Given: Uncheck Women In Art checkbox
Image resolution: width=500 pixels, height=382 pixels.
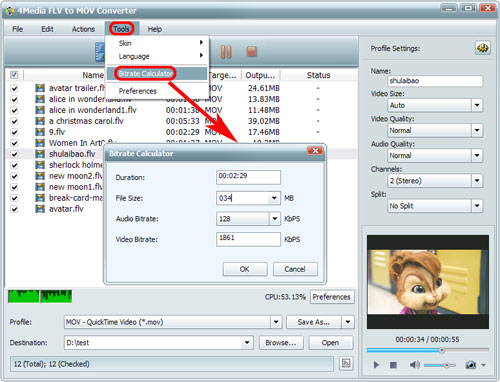Looking at the screenshot, I should 14,143.
